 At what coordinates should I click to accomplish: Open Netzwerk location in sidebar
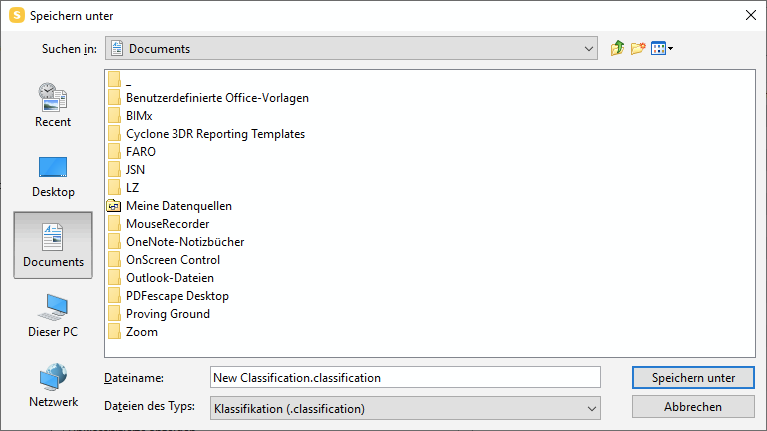click(x=53, y=386)
